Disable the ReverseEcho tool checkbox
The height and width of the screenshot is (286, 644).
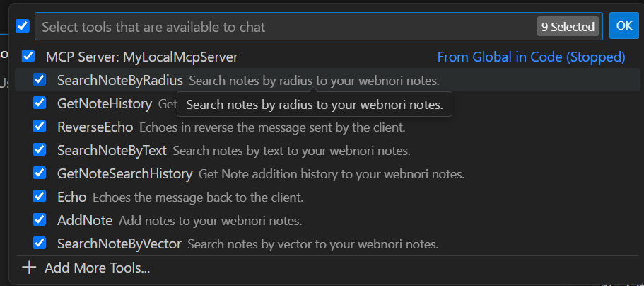pos(40,127)
